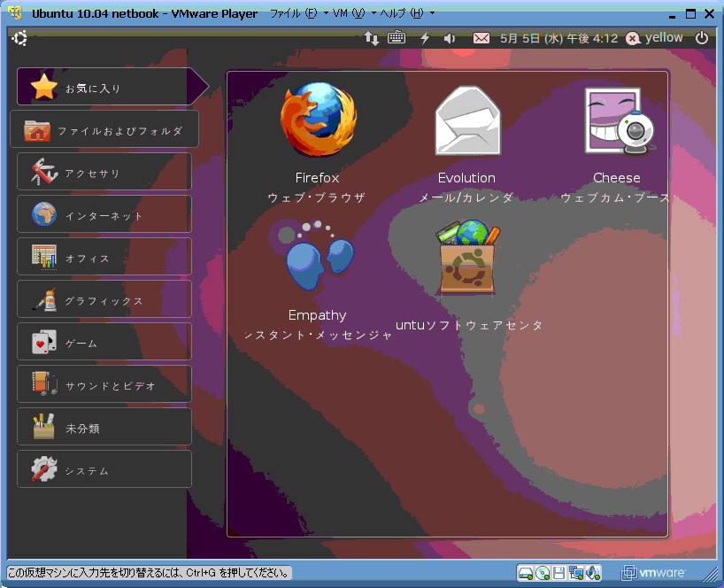724x588 pixels.
Task: Maximize the VMware Player window
Action: (690, 14)
